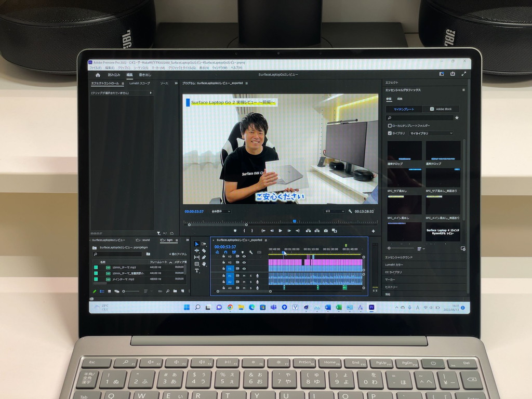This screenshot has height=399, width=532.
Task: Expand the History panel
Action: click(x=391, y=287)
